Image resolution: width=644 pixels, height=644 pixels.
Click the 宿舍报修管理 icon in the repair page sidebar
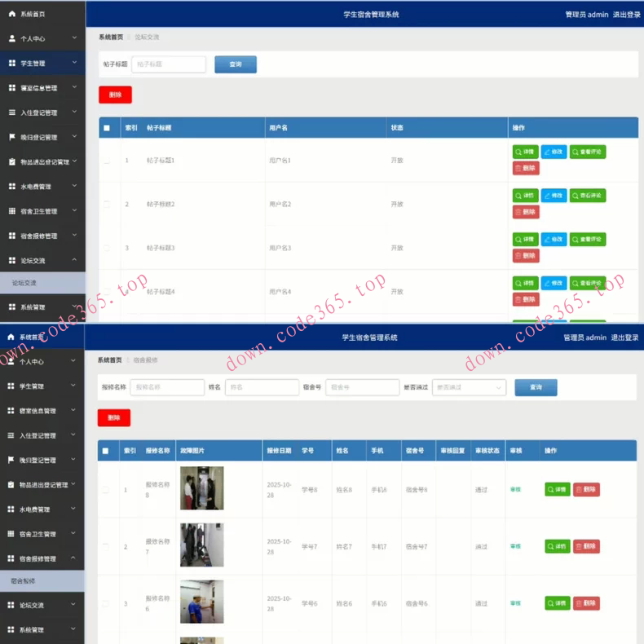tap(11, 558)
